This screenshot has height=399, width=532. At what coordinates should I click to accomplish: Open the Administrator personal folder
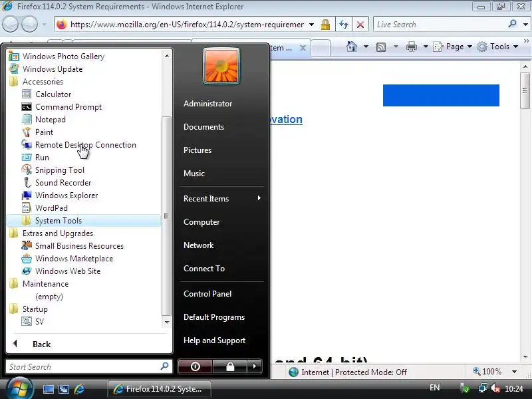pos(207,104)
